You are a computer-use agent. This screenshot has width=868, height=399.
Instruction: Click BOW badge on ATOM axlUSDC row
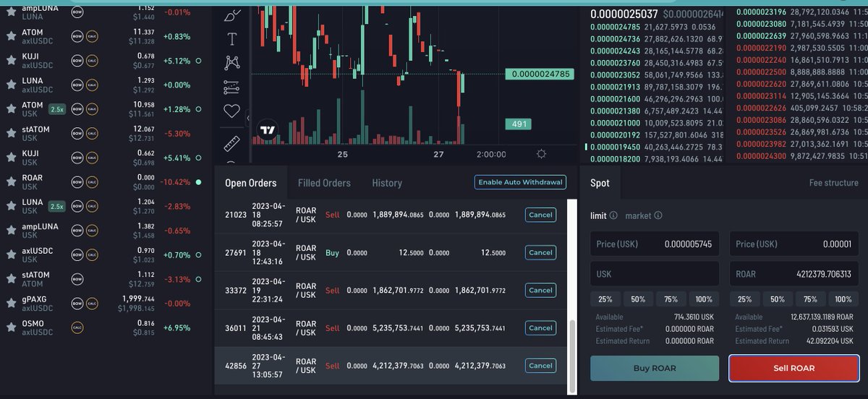pyautogui.click(x=77, y=37)
